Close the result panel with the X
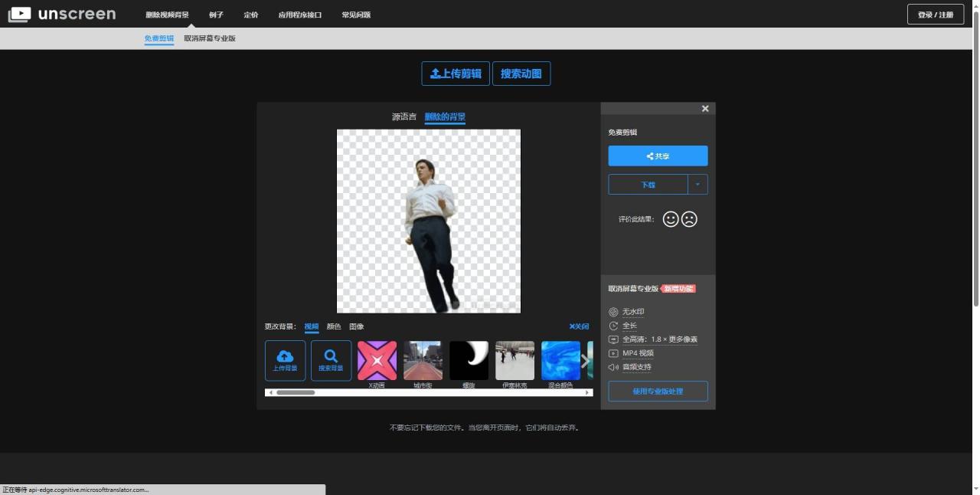 click(705, 109)
